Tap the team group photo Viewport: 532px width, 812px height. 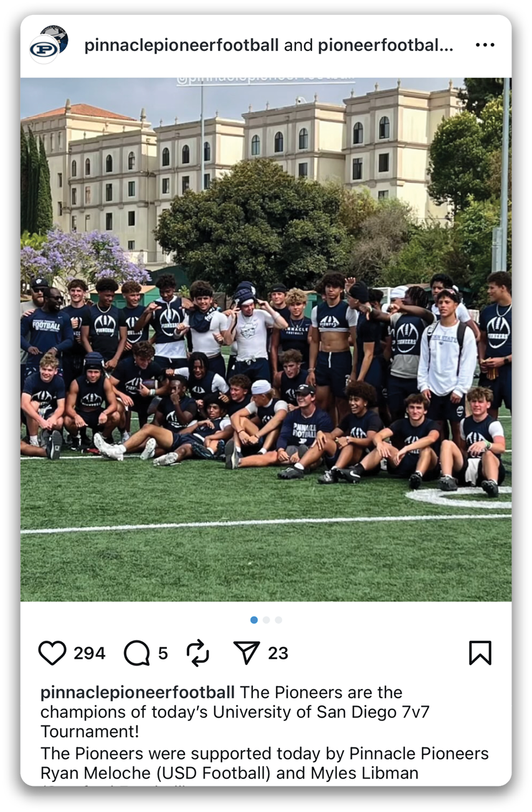[x=266, y=339]
